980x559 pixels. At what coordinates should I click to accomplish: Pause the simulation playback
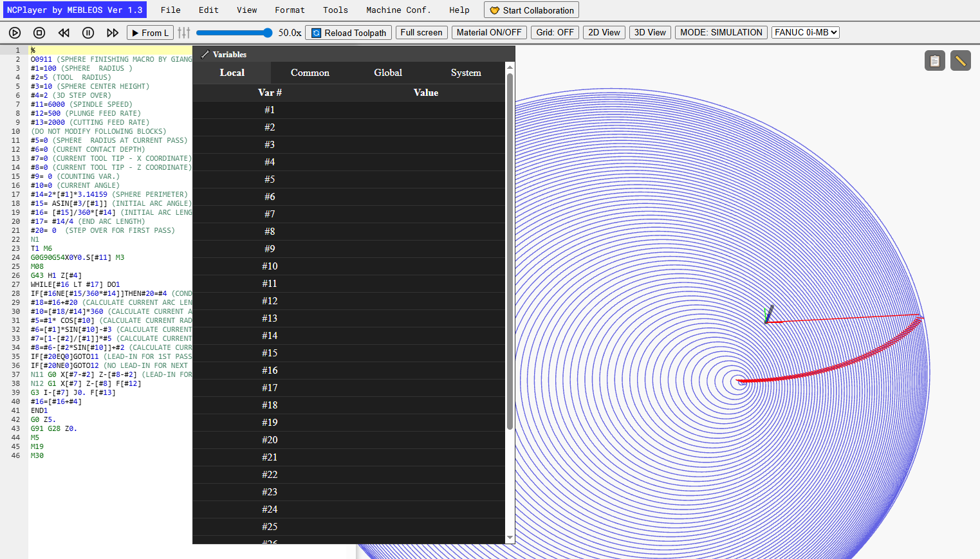pyautogui.click(x=88, y=33)
